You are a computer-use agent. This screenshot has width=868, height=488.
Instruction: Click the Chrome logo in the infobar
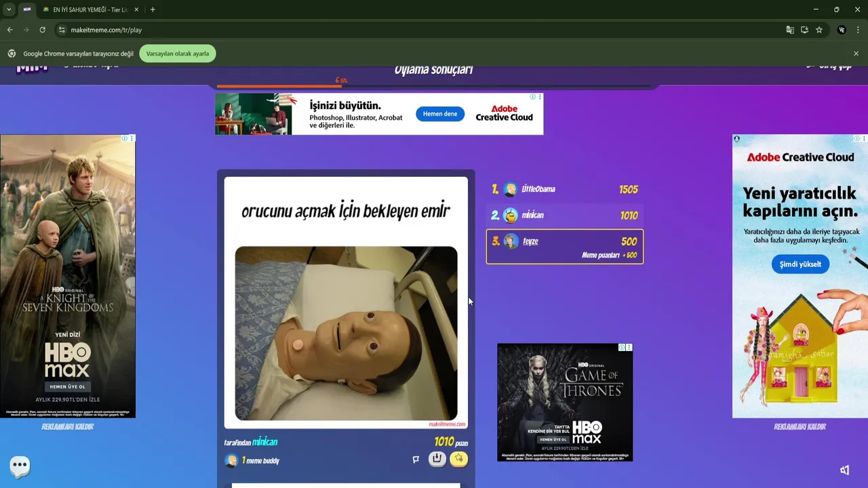(x=12, y=54)
